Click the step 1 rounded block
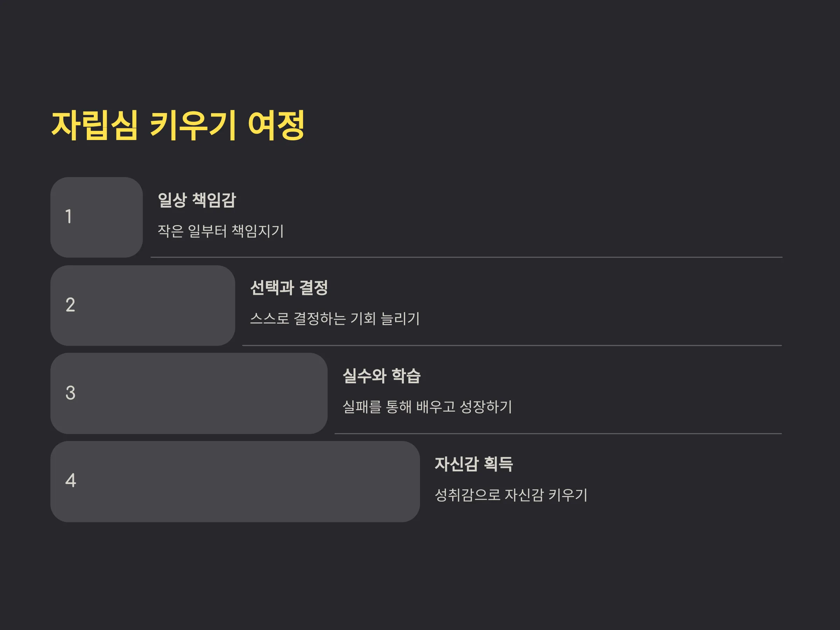The image size is (840, 630). point(97,217)
